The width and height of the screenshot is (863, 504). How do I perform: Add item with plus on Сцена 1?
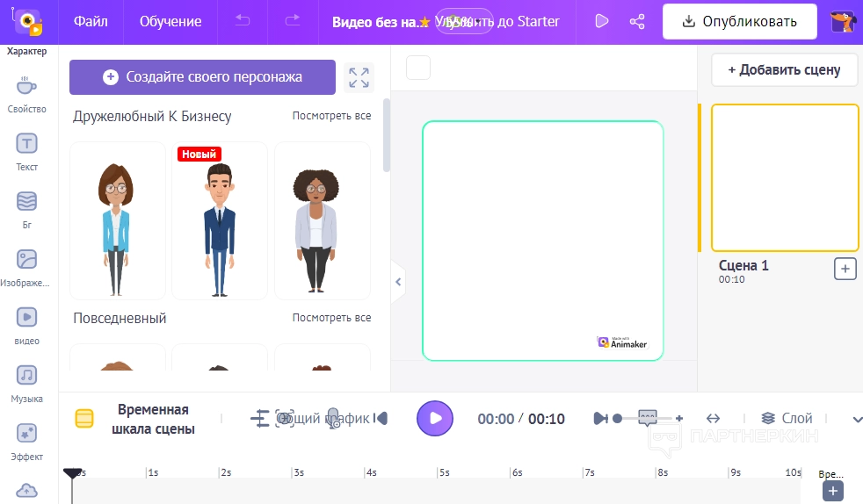click(x=845, y=269)
